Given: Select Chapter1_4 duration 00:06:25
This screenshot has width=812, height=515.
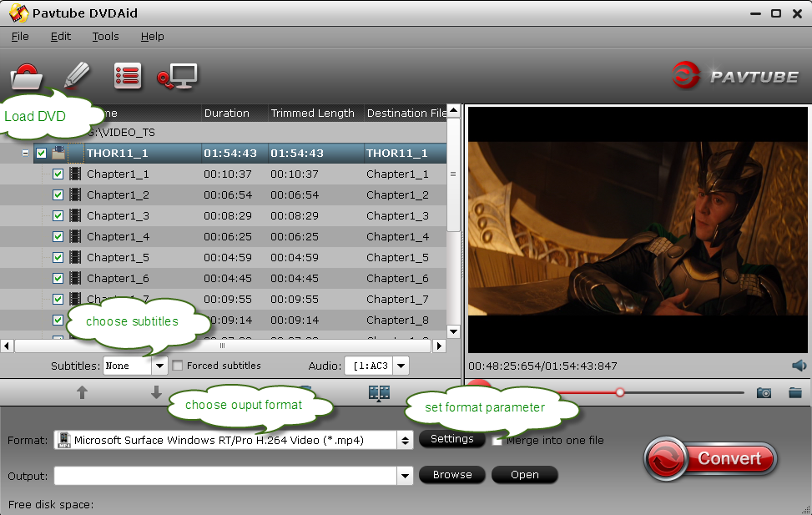Looking at the screenshot, I should tap(228, 237).
